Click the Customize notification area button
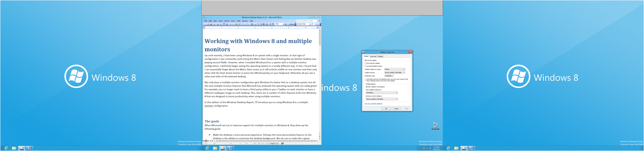 389,76
